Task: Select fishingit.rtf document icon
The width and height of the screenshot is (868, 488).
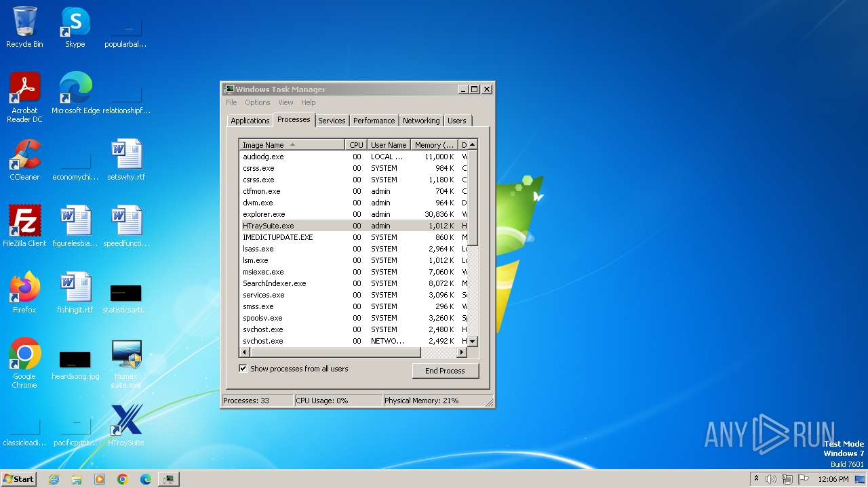Action: pyautogui.click(x=75, y=293)
